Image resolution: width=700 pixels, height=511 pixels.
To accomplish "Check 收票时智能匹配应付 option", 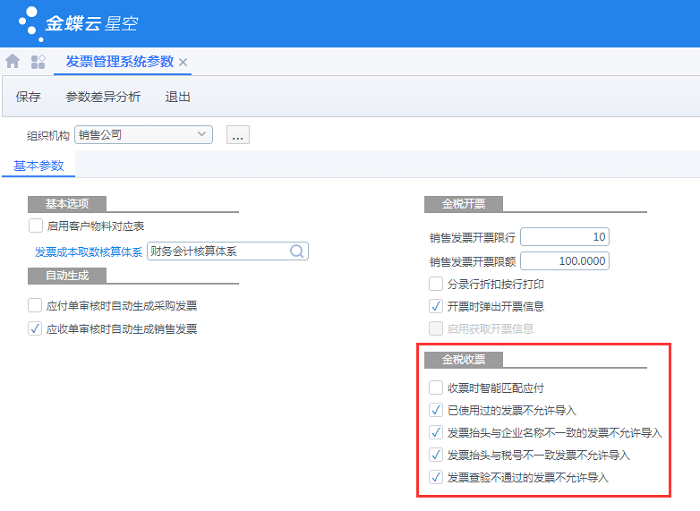I will click(436, 387).
